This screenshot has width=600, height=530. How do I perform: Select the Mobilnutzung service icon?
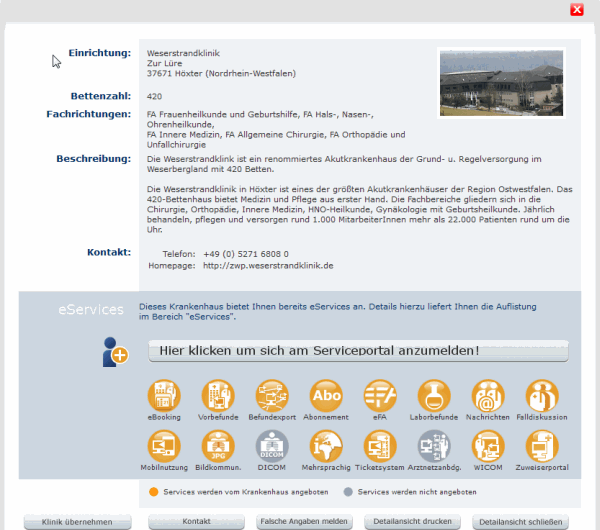click(164, 446)
